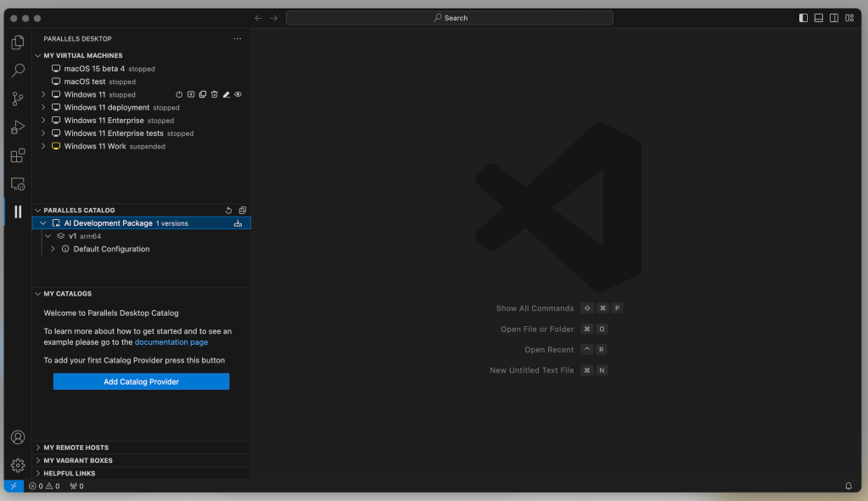Click the Search box in title bar
Screen dimensions: 868x501
pos(450,18)
